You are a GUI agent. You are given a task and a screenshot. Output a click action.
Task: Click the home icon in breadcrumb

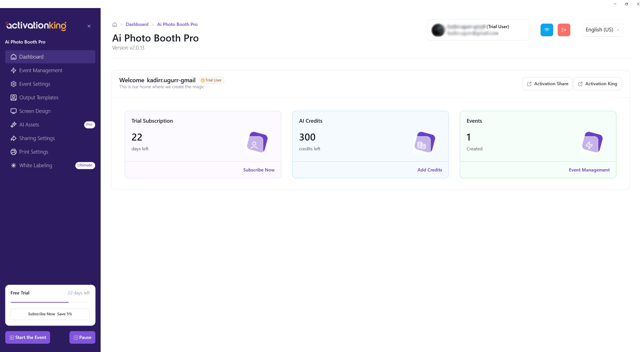tap(115, 24)
